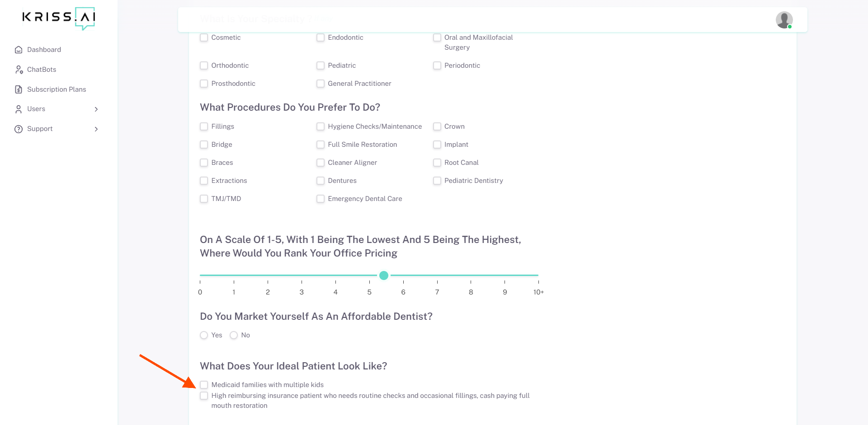The height and width of the screenshot is (425, 868).
Task: Click the Support question-mark icon
Action: point(19,129)
